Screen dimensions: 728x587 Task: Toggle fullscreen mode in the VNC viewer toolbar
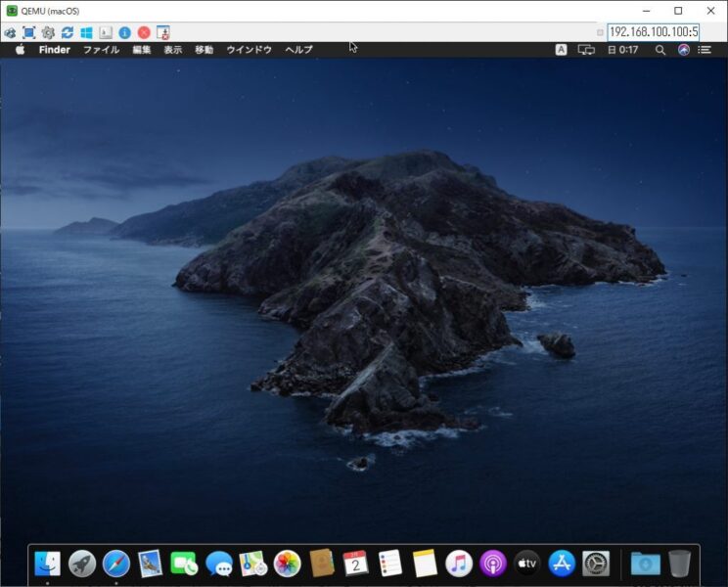(x=28, y=33)
